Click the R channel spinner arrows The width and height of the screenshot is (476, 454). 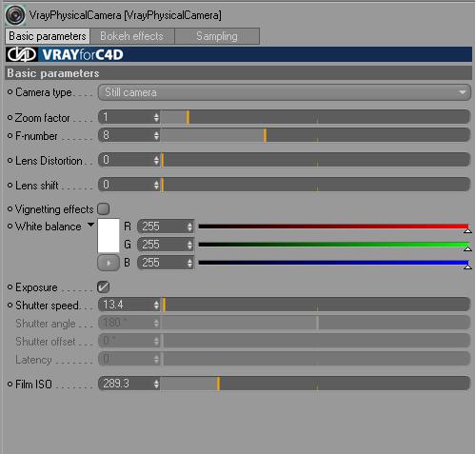(x=189, y=227)
